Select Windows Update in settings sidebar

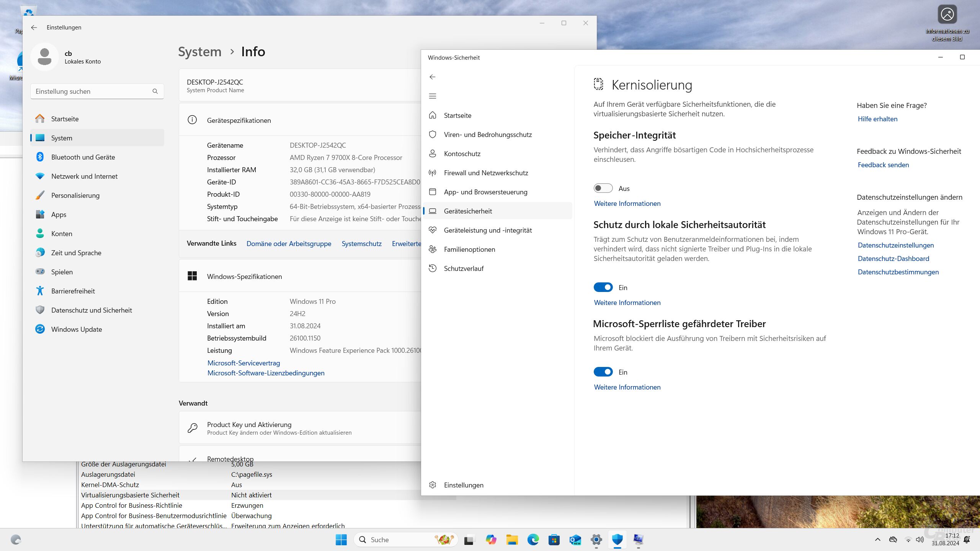pos(77,329)
